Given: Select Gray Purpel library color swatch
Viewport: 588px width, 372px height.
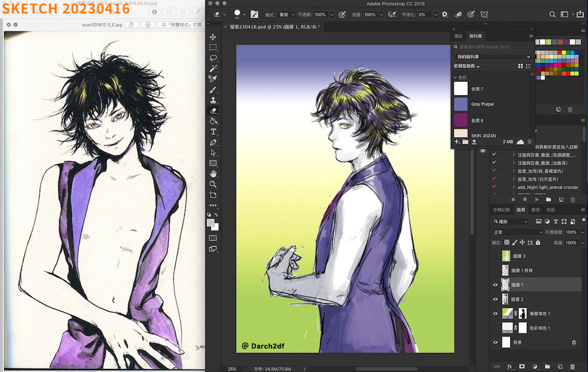Looking at the screenshot, I should (x=461, y=104).
